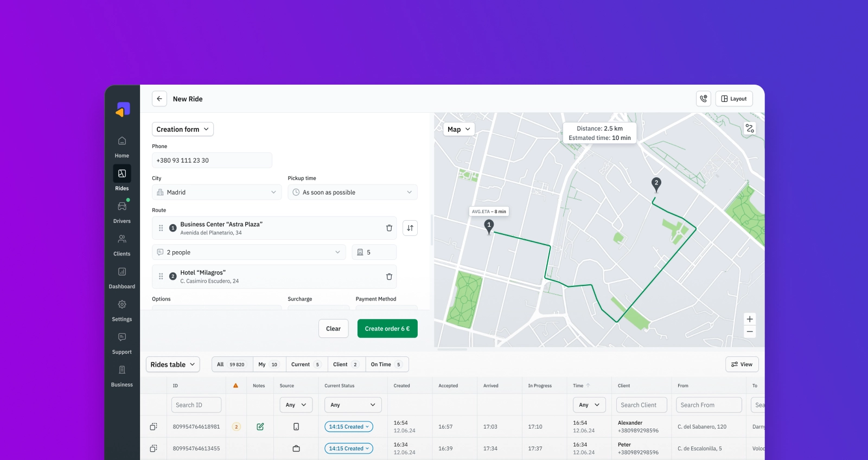The height and width of the screenshot is (460, 868).
Task: Open the Rides table dropdown
Action: tap(173, 365)
